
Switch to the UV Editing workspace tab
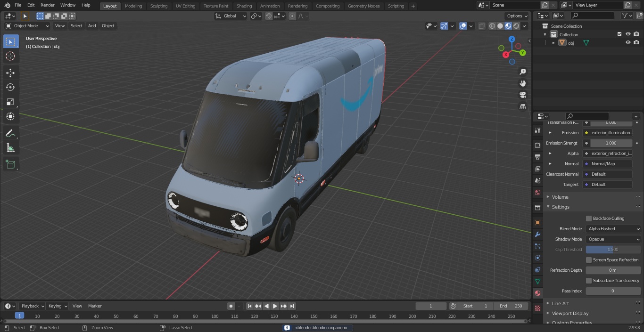click(x=185, y=6)
